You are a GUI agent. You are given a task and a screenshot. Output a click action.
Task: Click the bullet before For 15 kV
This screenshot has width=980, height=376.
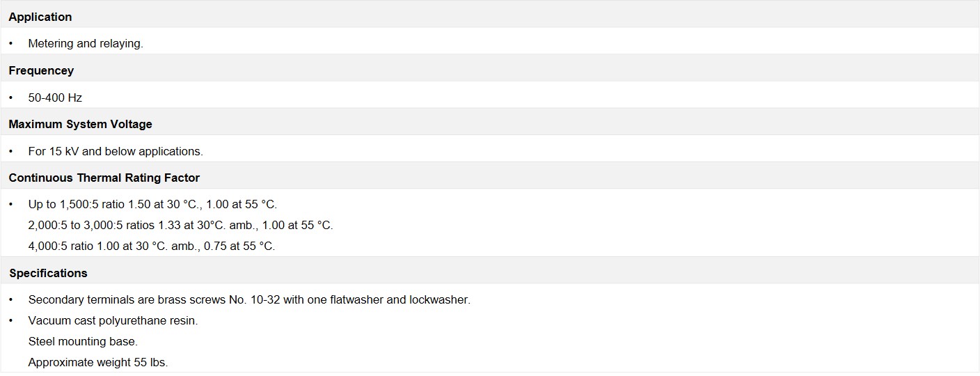pyautogui.click(x=11, y=151)
